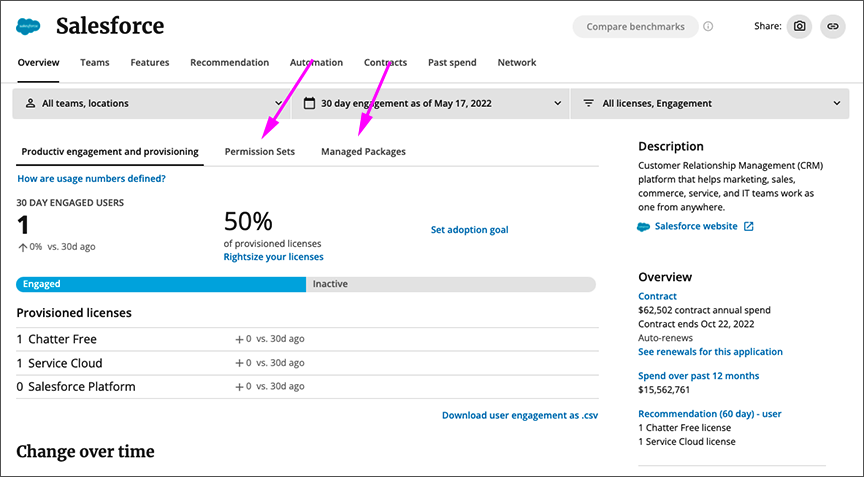Click the Change over time heading
The image size is (864, 477).
click(x=85, y=452)
